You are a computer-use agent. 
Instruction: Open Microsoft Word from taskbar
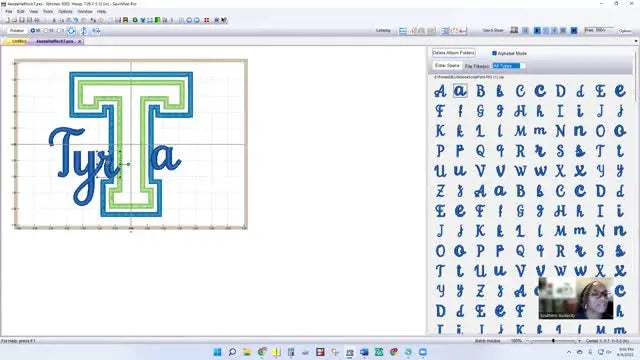[x=364, y=352]
